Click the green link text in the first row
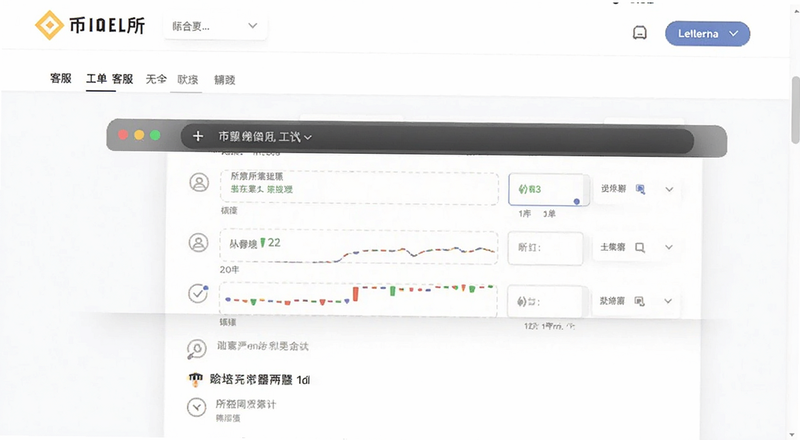Viewport: 800px width, 440px height. click(261, 189)
